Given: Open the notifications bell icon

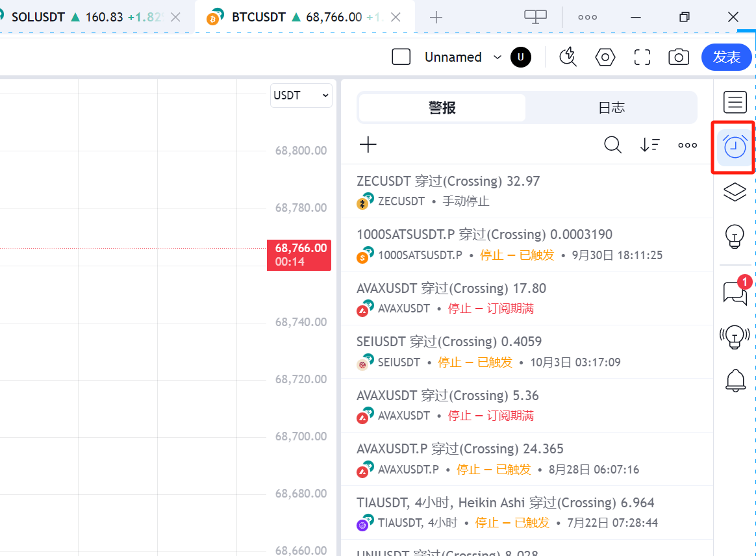Looking at the screenshot, I should click(735, 381).
